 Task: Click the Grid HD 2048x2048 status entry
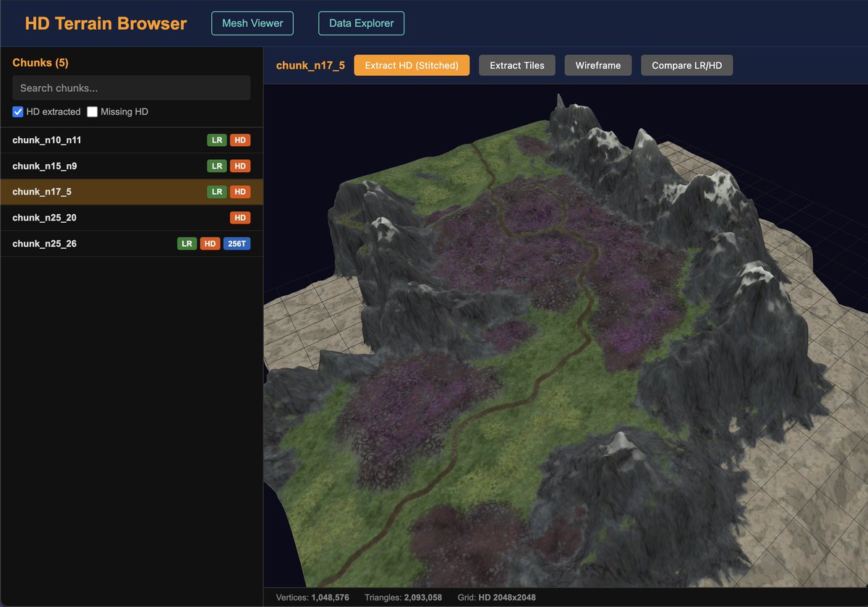[x=497, y=598]
